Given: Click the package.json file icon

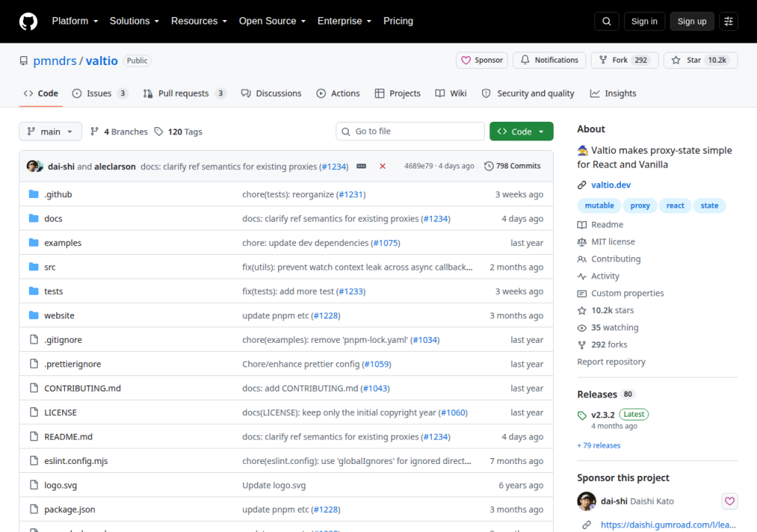Looking at the screenshot, I should click(x=33, y=509).
